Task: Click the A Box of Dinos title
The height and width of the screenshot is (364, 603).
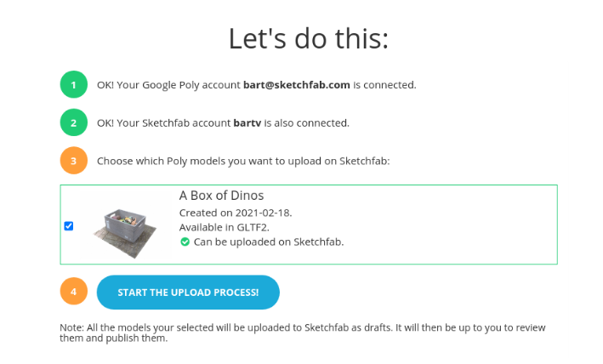Action: click(x=221, y=196)
